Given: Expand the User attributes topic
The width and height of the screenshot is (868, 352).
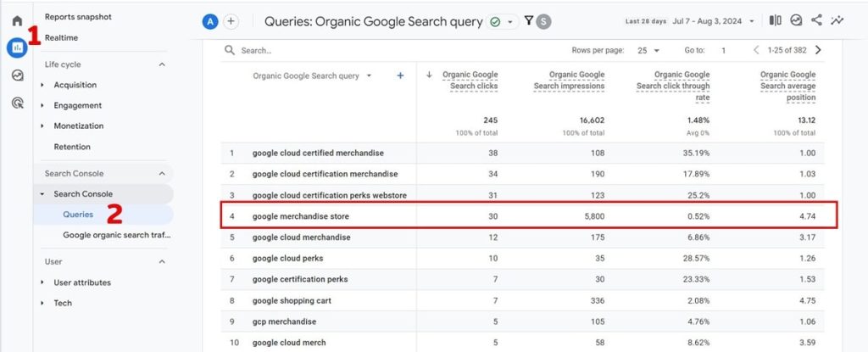Looking at the screenshot, I should pyautogui.click(x=43, y=282).
